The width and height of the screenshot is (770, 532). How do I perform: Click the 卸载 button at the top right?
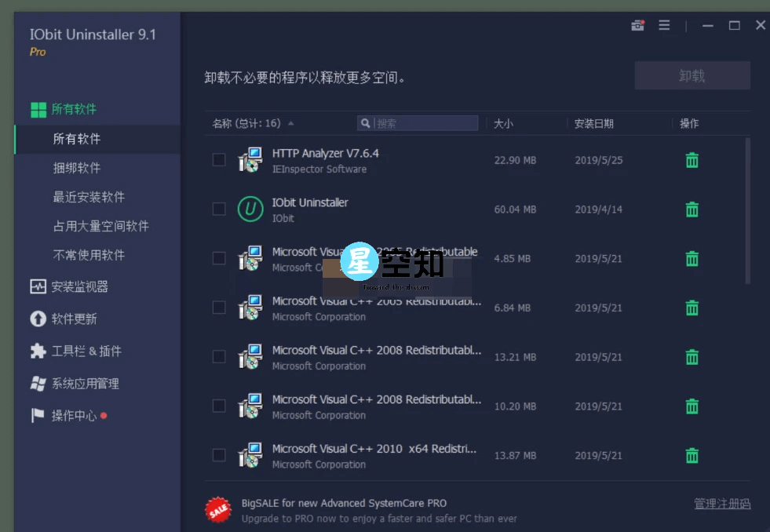click(692, 75)
